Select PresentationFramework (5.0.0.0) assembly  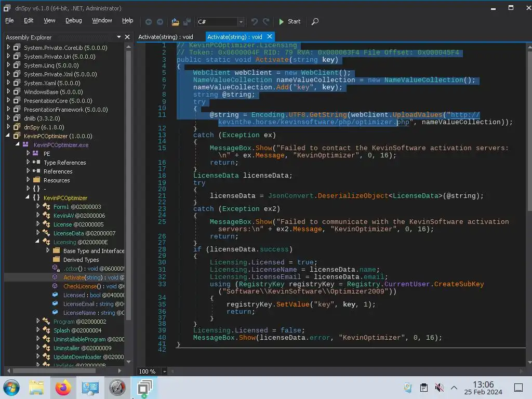click(65, 110)
